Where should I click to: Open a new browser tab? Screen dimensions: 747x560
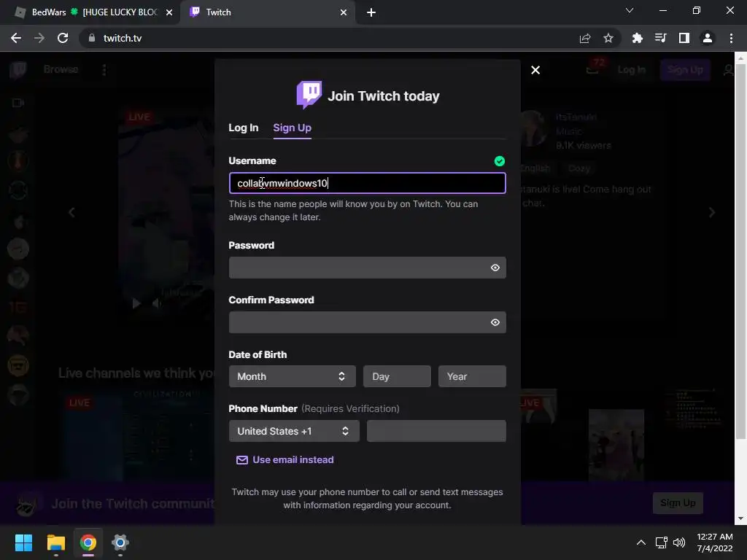coord(371,12)
